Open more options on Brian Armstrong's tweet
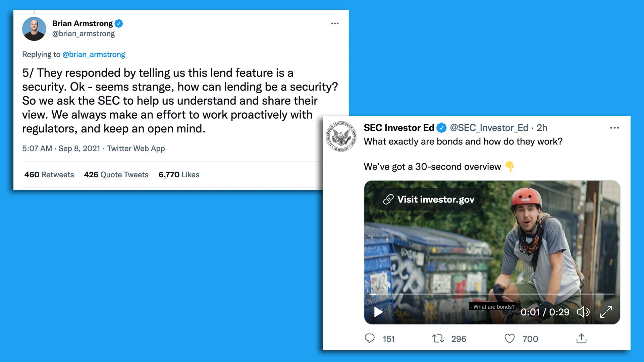 pos(334,23)
